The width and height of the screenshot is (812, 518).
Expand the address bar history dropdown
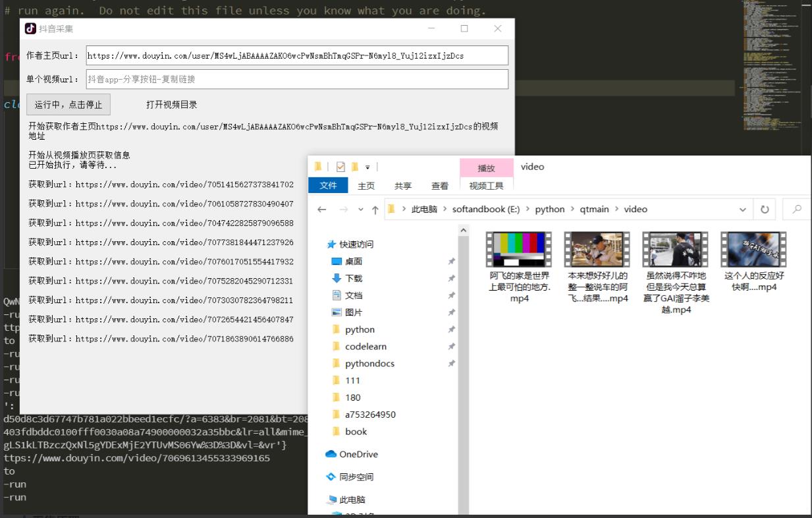(x=743, y=210)
